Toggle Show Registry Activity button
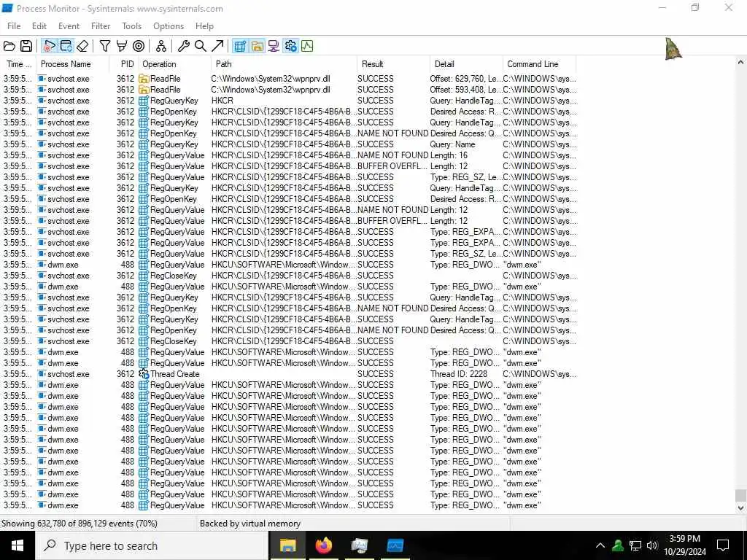Viewport: 747px width, 560px height. (x=240, y=46)
